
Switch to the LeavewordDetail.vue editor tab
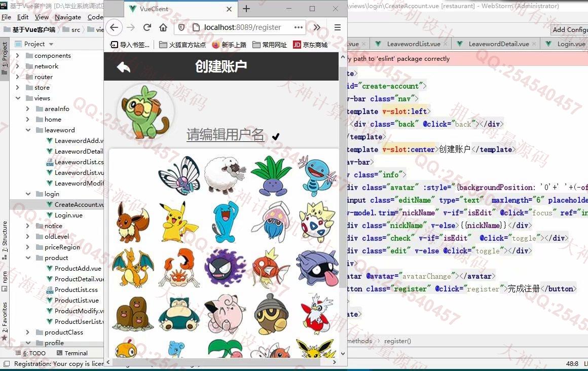[495, 44]
